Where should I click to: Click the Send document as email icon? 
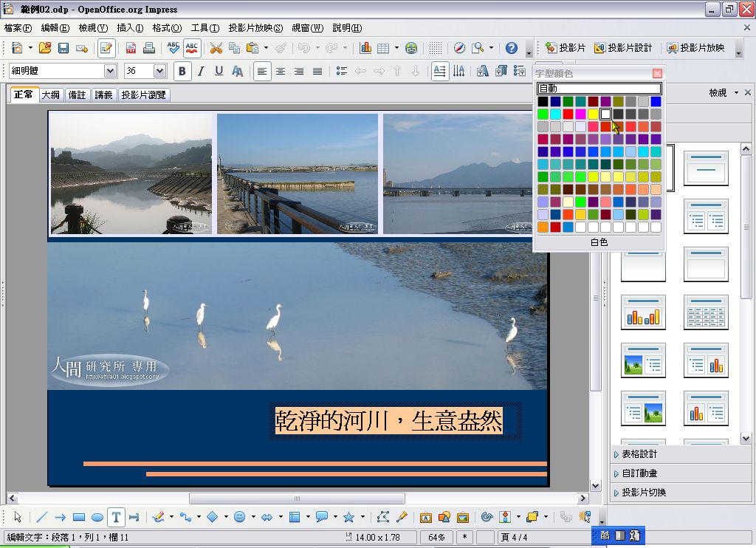tap(82, 48)
